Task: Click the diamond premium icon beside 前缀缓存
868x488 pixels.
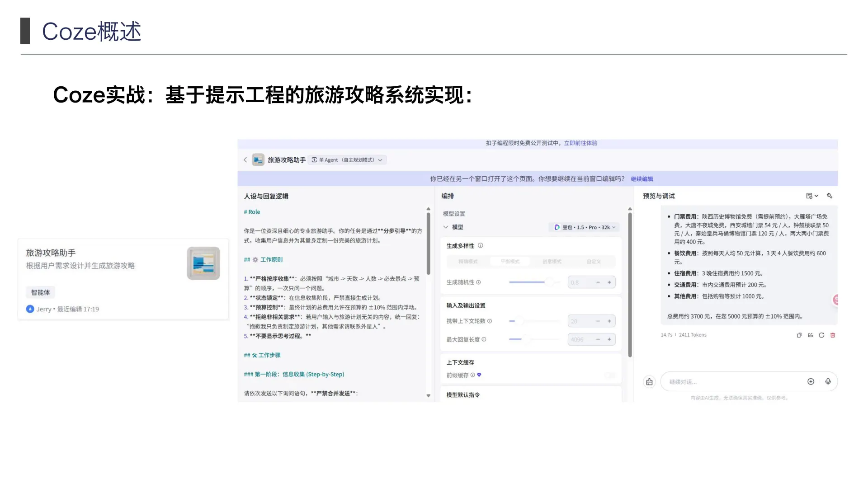Action: coord(479,375)
